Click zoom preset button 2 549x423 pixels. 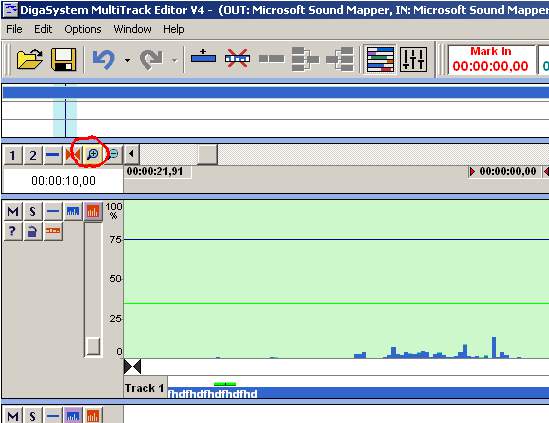tap(33, 155)
